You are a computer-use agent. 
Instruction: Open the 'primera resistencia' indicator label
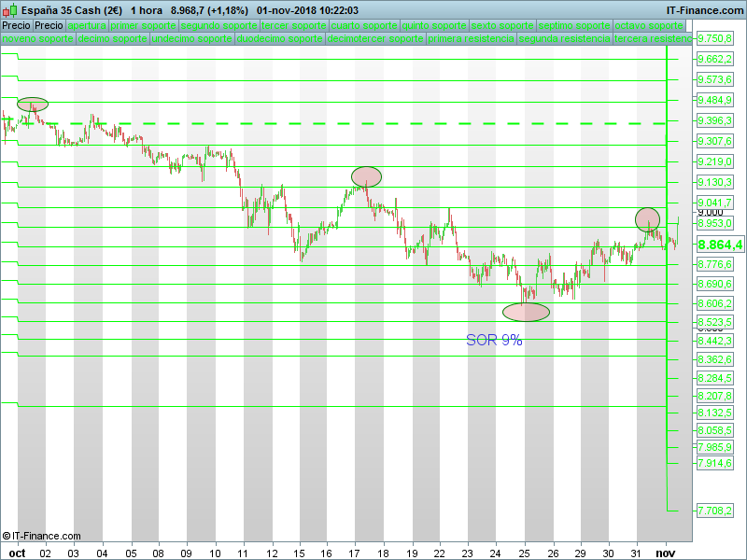coord(472,40)
